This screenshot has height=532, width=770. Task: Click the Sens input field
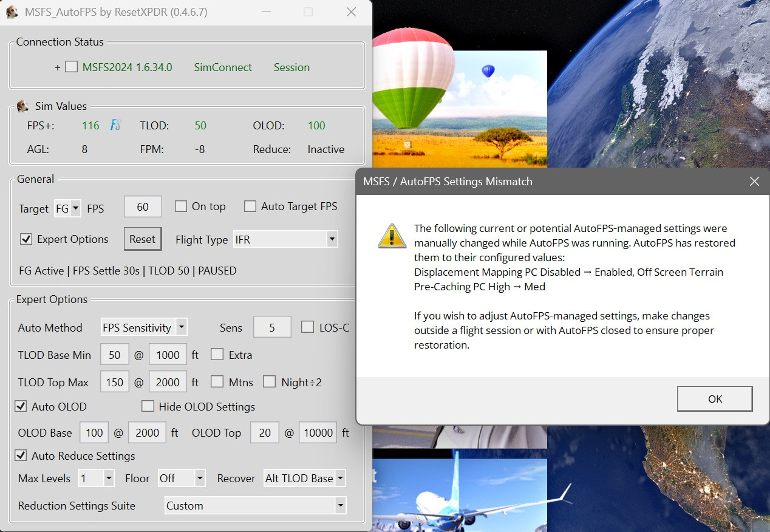pyautogui.click(x=272, y=327)
